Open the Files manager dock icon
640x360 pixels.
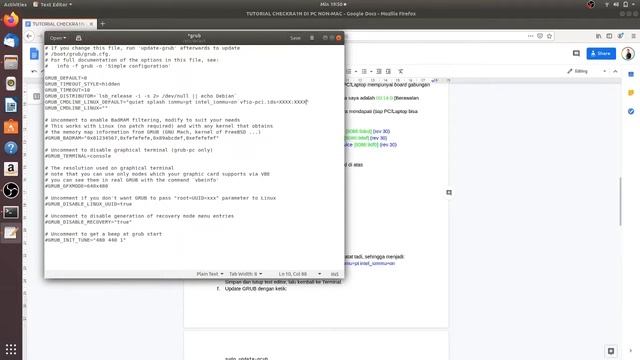[11, 62]
